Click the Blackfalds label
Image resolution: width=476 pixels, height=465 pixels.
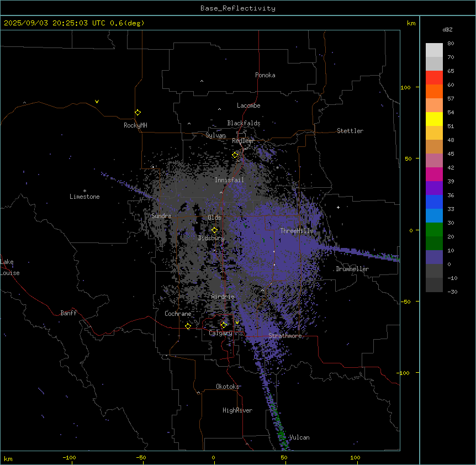[244, 123]
